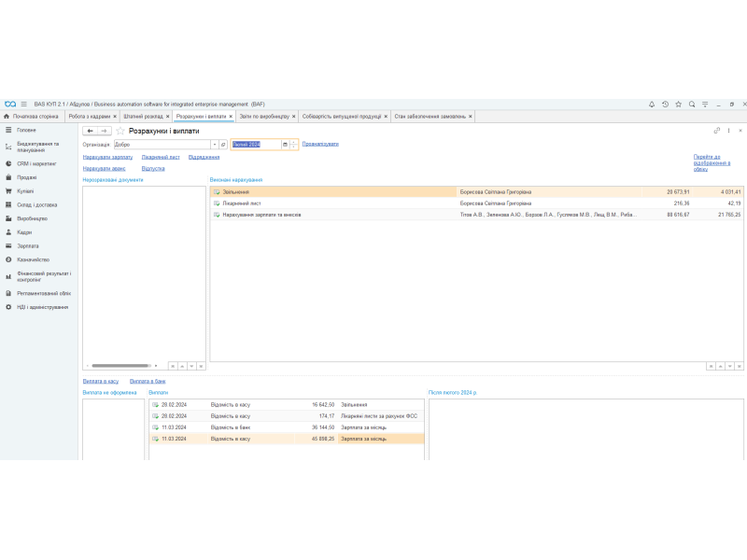Click the get-link icon on the form
747x560 pixels.
pyautogui.click(x=716, y=131)
